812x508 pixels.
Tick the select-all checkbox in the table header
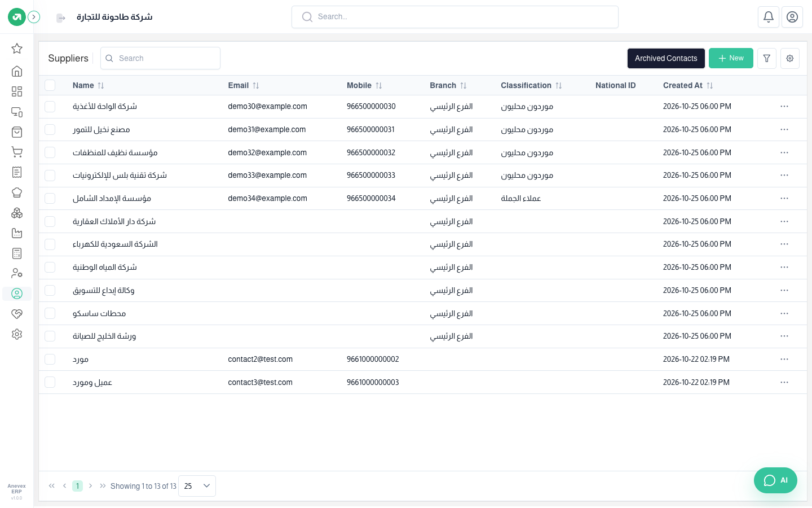pyautogui.click(x=50, y=85)
